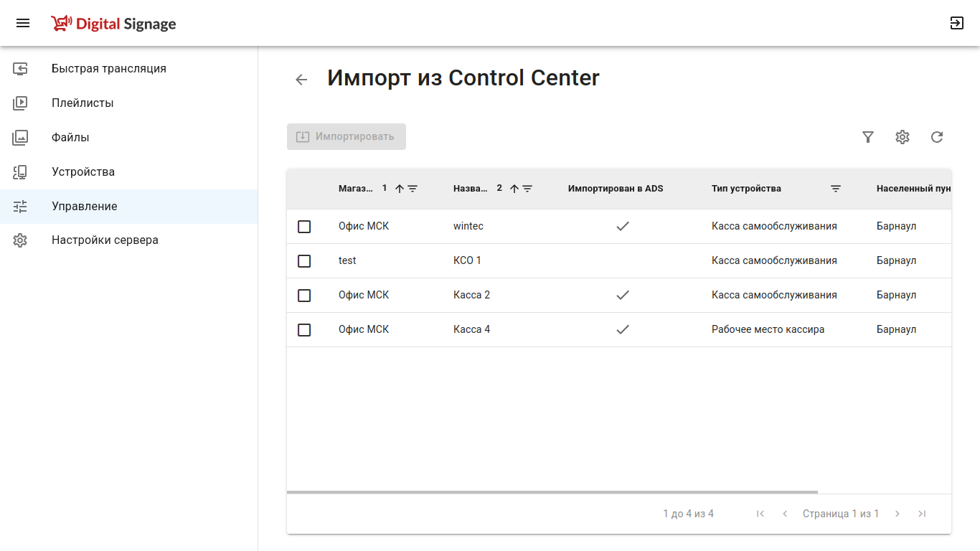
Task: Click sort arrow in Магазин column
Action: click(x=400, y=189)
